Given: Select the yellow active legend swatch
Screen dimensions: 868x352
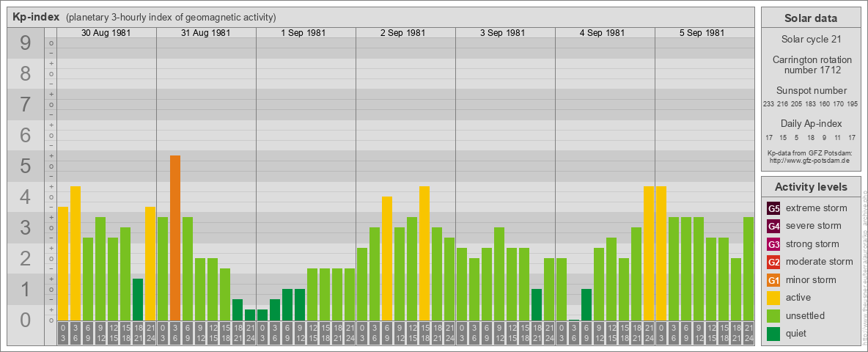Looking at the screenshot, I should [x=773, y=298].
